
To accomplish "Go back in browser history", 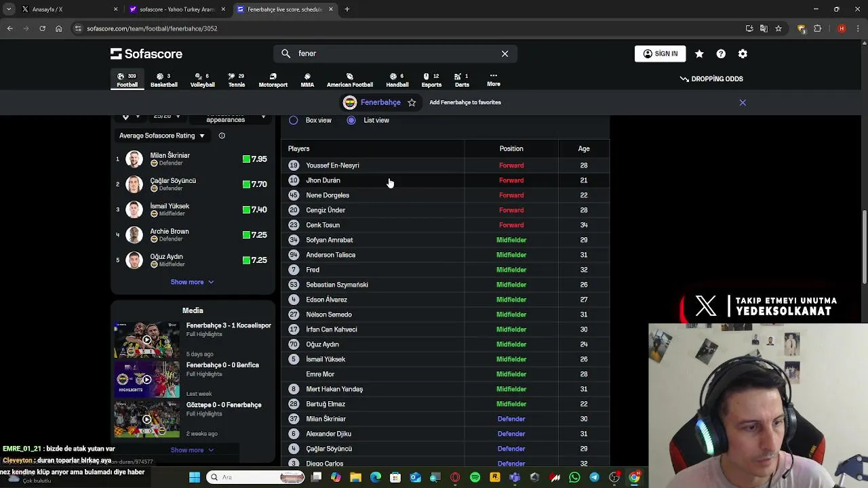I will [x=9, y=28].
